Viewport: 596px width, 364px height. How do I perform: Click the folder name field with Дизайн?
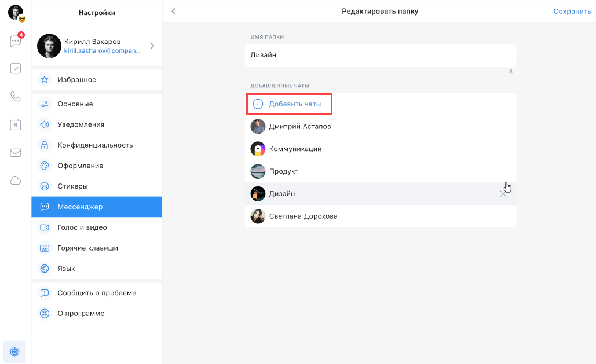(380, 56)
